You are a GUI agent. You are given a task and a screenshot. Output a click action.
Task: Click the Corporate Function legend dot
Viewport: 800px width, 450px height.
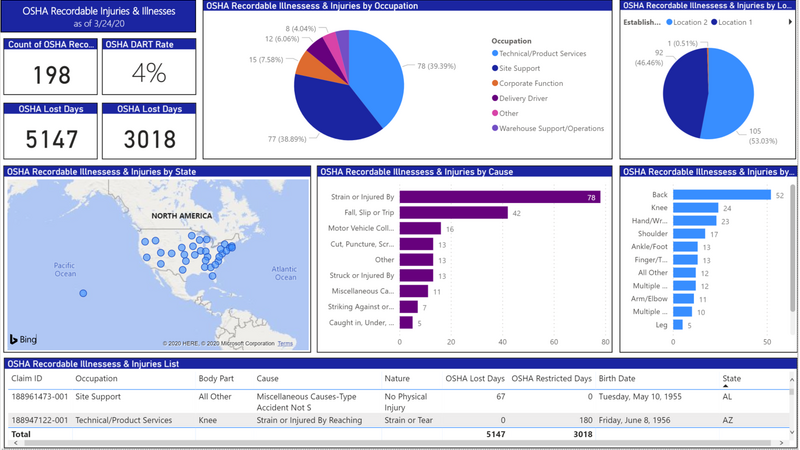coord(495,84)
